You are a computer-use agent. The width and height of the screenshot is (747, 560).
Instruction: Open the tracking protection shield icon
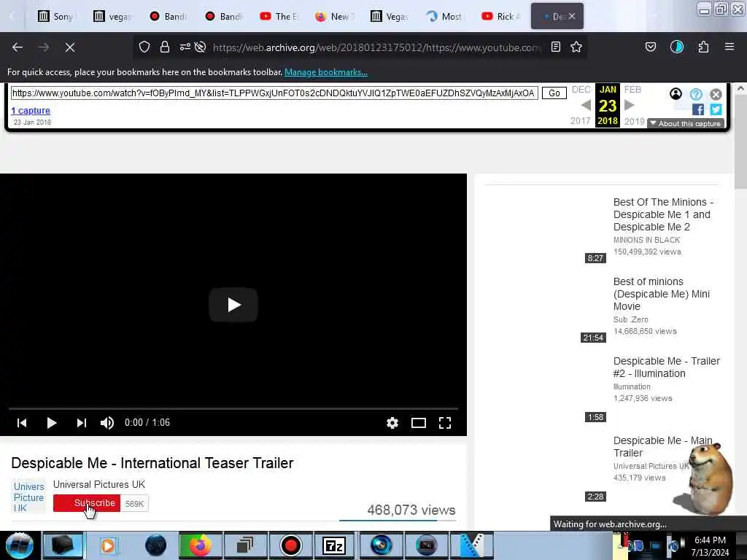pos(144,47)
